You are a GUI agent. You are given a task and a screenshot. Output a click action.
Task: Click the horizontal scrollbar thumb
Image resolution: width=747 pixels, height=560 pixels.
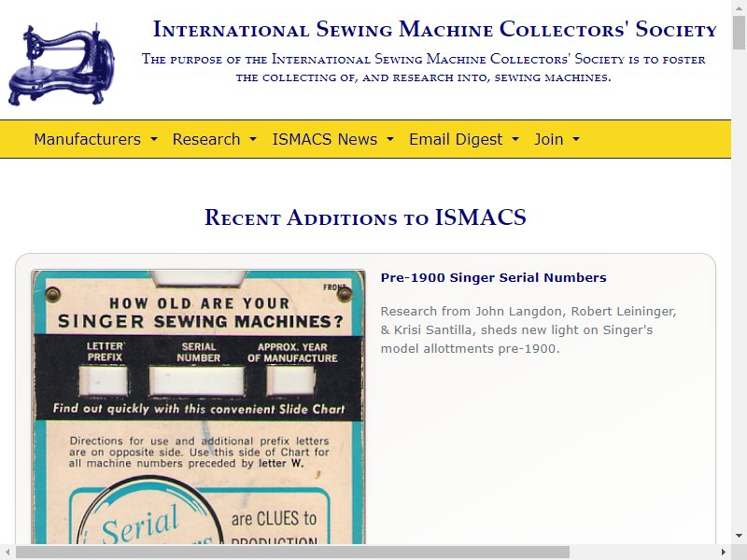[292, 553]
